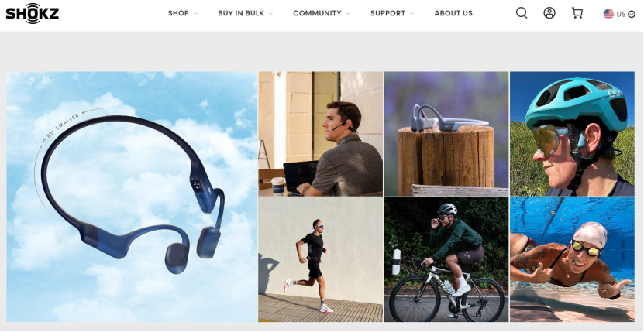Open the underwater swimmer photo
Screen dimensions: 644x332
(x=572, y=260)
